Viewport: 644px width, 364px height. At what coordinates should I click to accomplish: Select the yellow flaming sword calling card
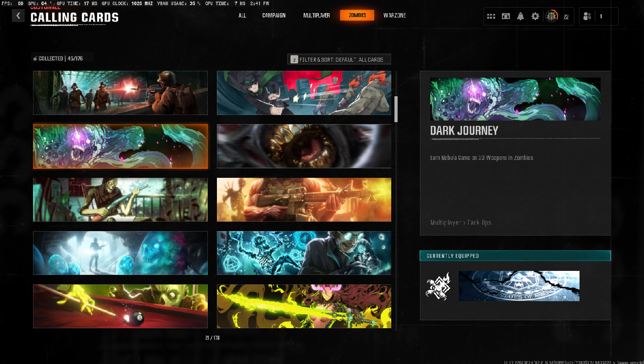pos(304,306)
